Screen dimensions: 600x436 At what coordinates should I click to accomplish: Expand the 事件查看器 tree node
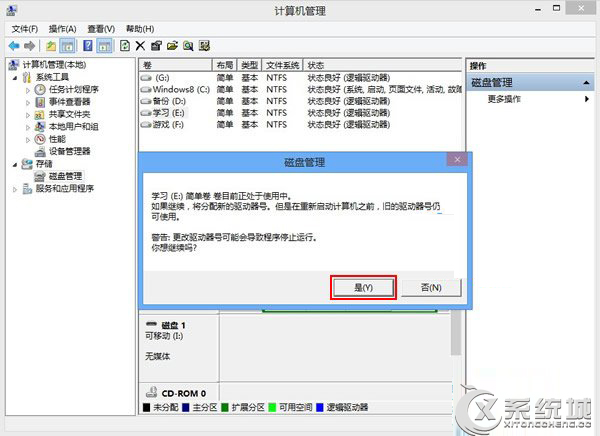coord(27,101)
